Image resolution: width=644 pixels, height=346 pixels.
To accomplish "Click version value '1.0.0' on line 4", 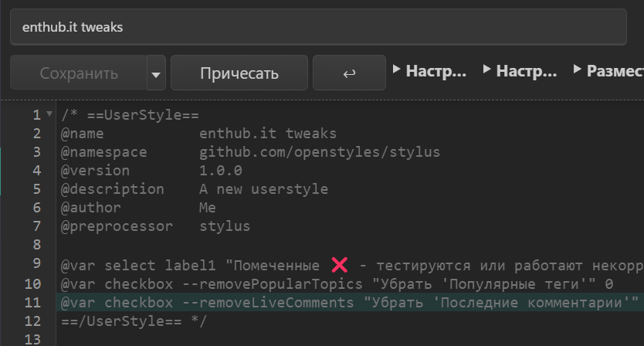I will pyautogui.click(x=221, y=171).
